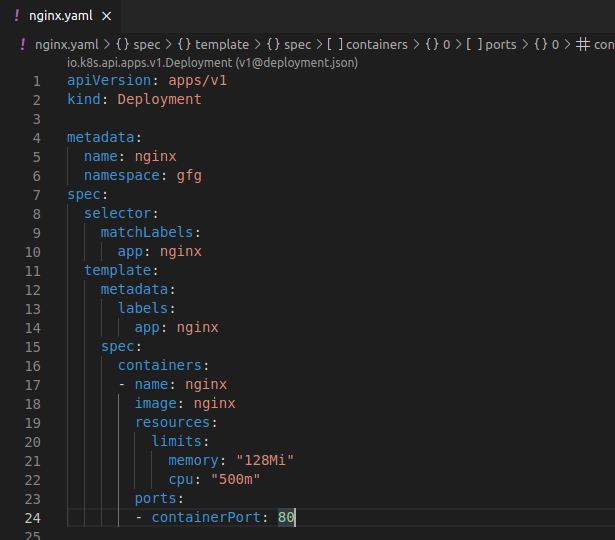Click the "128Mi" memory limit value
This screenshot has height=540, width=615.
tap(264, 460)
